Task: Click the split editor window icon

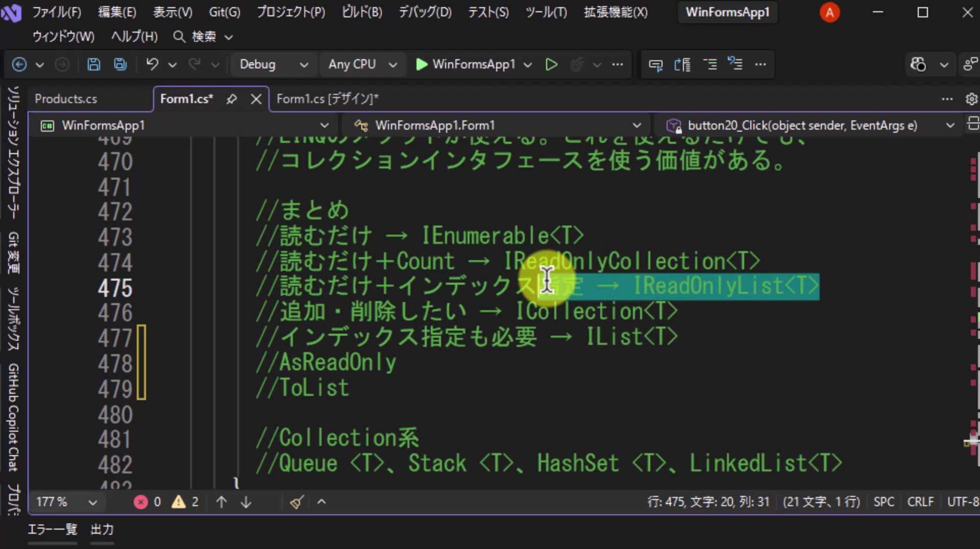Action: coord(973,123)
